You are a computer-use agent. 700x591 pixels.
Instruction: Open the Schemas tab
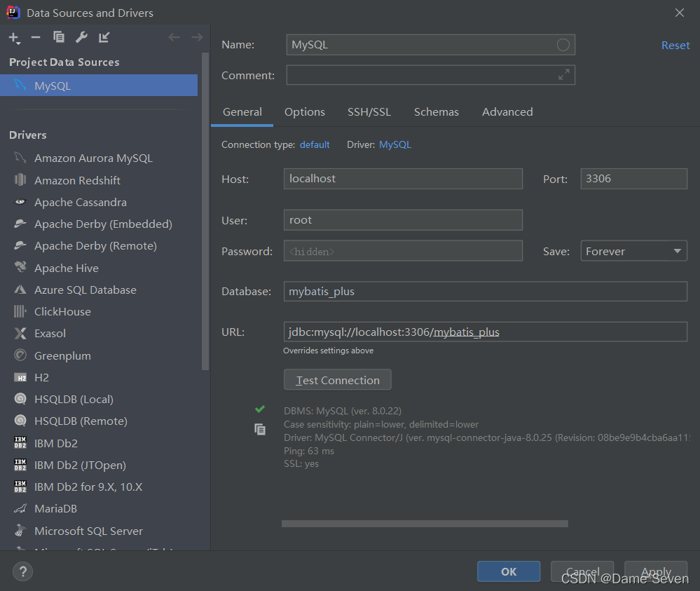[436, 111]
